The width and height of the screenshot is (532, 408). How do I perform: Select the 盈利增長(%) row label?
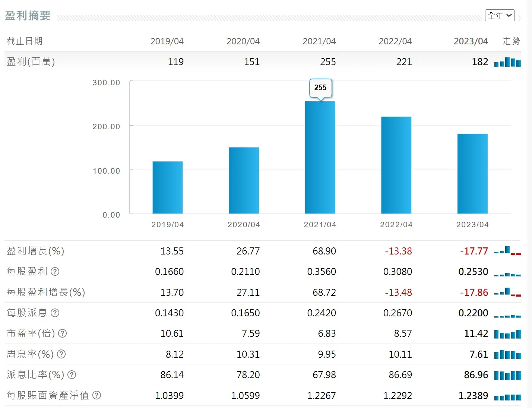coord(35,251)
